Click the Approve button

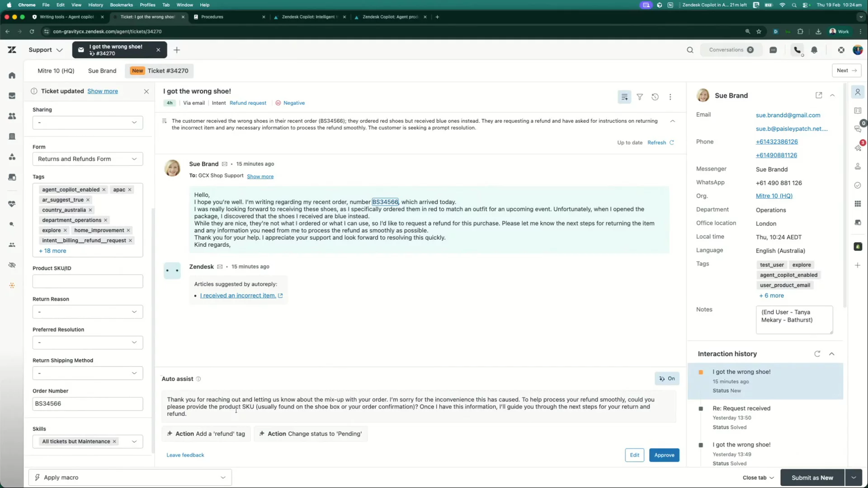[664, 455]
